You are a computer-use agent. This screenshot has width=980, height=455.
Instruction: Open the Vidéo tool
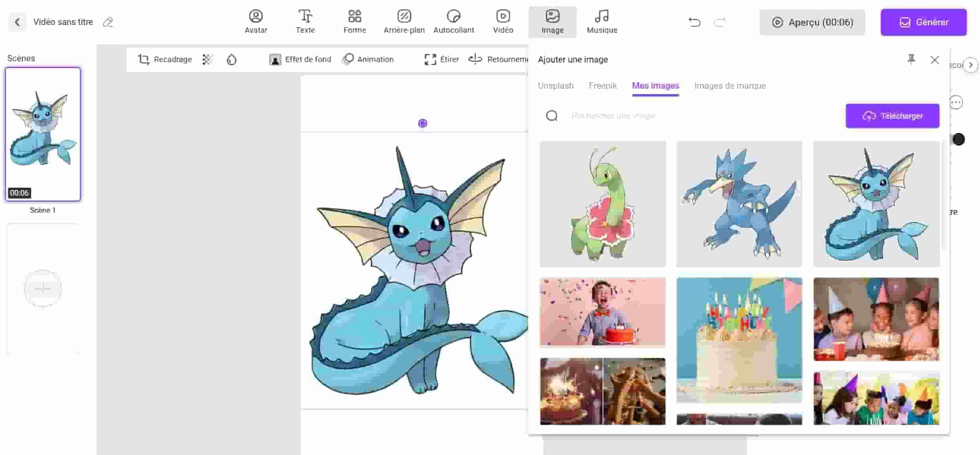pyautogui.click(x=503, y=22)
